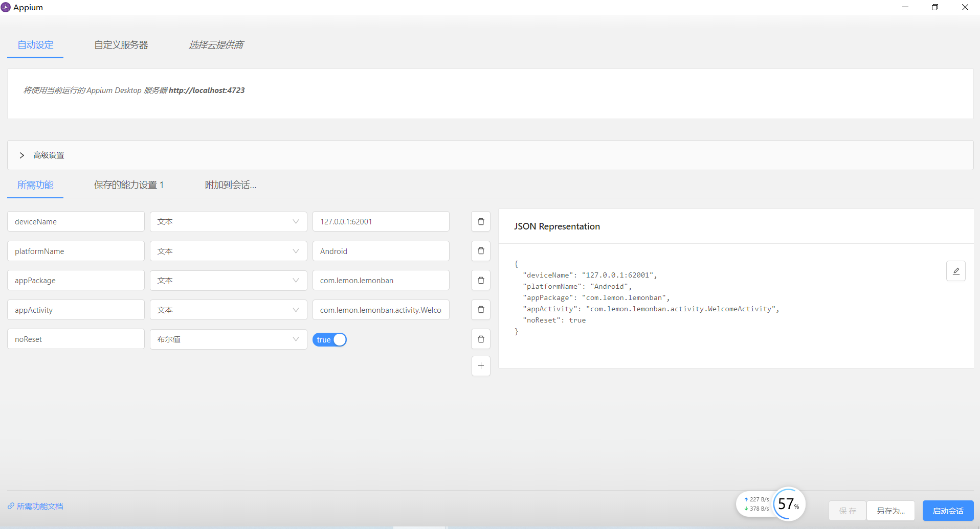Image resolution: width=980 pixels, height=529 pixels.
Task: Select the 所需功能 tab
Action: [x=35, y=185]
